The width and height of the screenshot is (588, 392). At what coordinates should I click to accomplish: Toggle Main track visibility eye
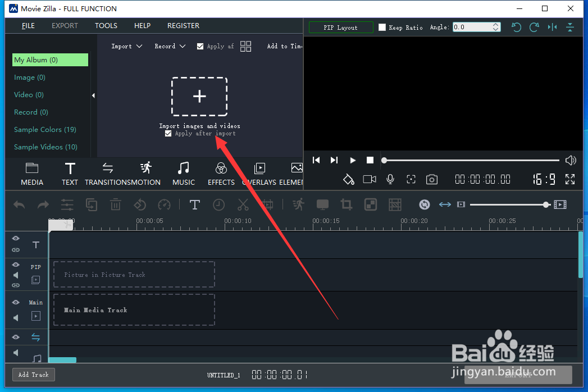[x=16, y=302]
